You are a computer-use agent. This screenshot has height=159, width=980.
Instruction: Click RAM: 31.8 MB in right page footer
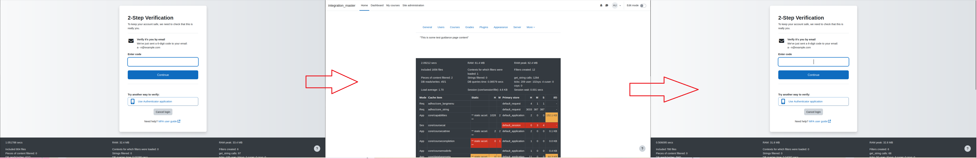(771, 143)
